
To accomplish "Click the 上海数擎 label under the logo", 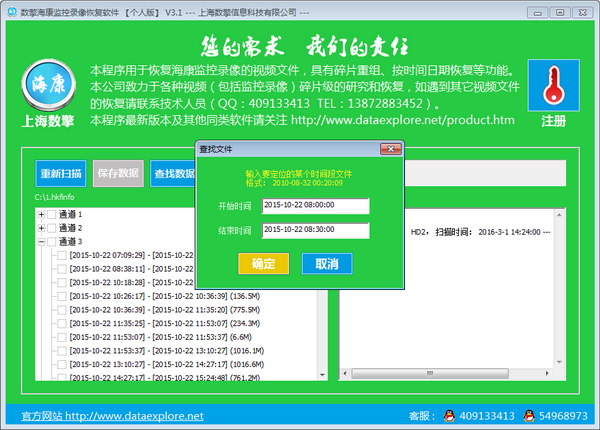I will click(48, 121).
